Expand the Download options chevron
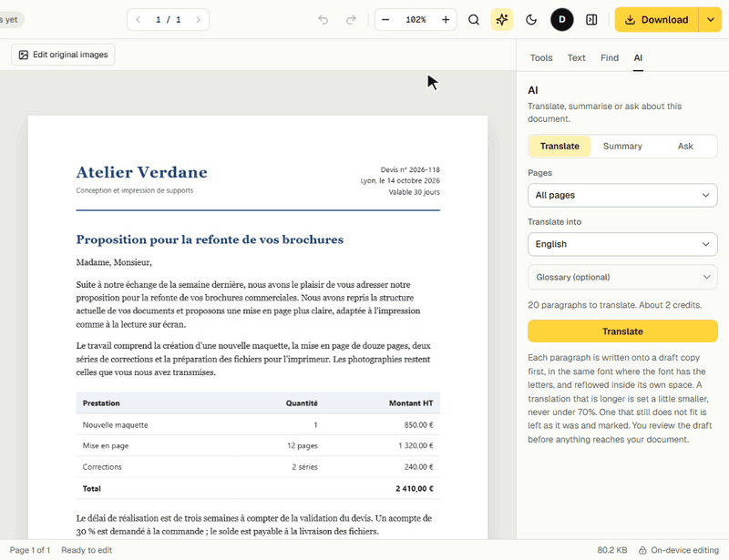The height and width of the screenshot is (560, 729). [x=711, y=19]
